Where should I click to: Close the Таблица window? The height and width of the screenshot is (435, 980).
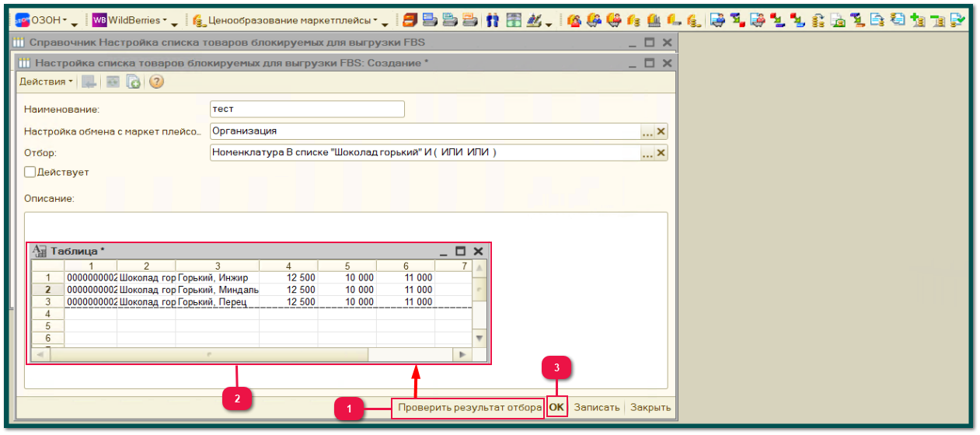click(x=478, y=251)
